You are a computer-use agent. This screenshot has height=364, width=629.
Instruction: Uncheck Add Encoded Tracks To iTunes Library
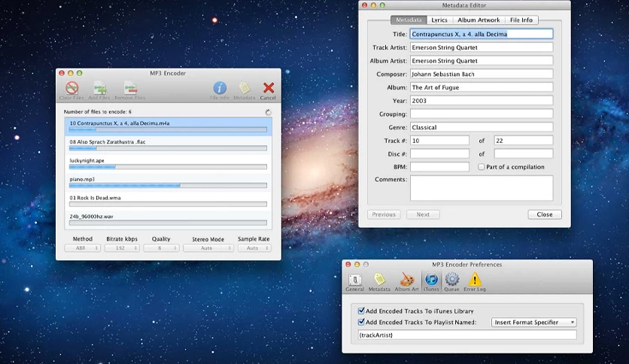point(361,311)
